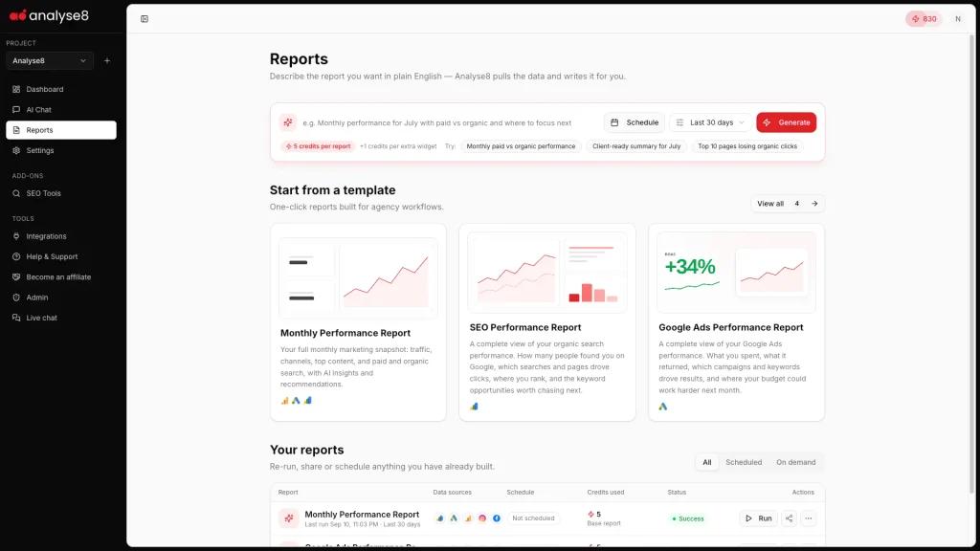Open more actions for Monthly Performance Report
This screenshot has width=980, height=551.
pyautogui.click(x=808, y=518)
